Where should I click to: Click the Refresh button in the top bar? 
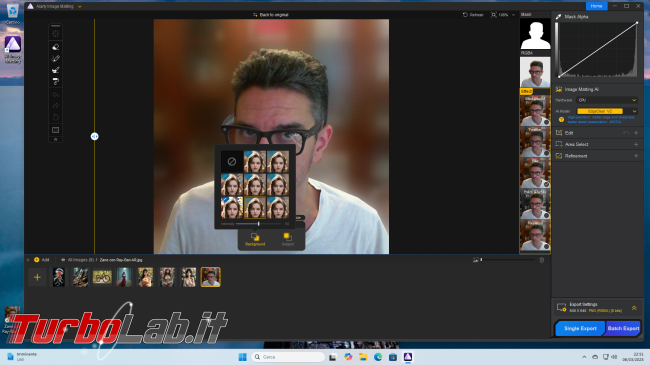coord(473,15)
